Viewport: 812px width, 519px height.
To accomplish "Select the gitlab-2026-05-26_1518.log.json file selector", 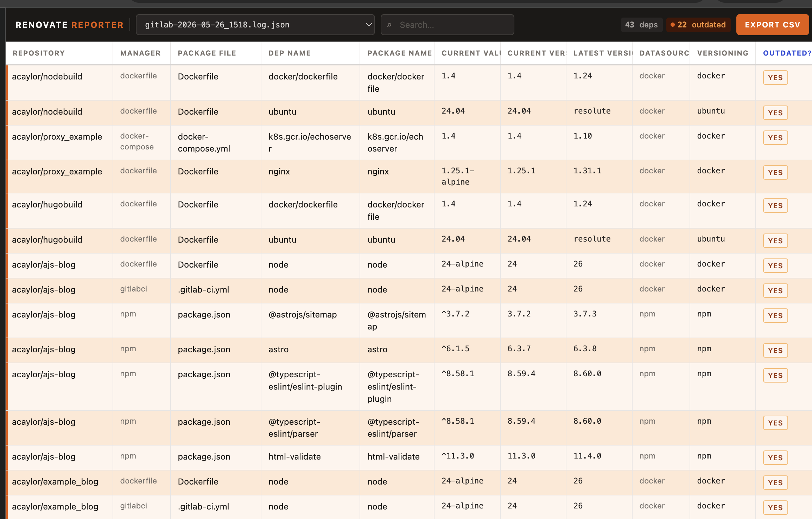I will pyautogui.click(x=255, y=25).
